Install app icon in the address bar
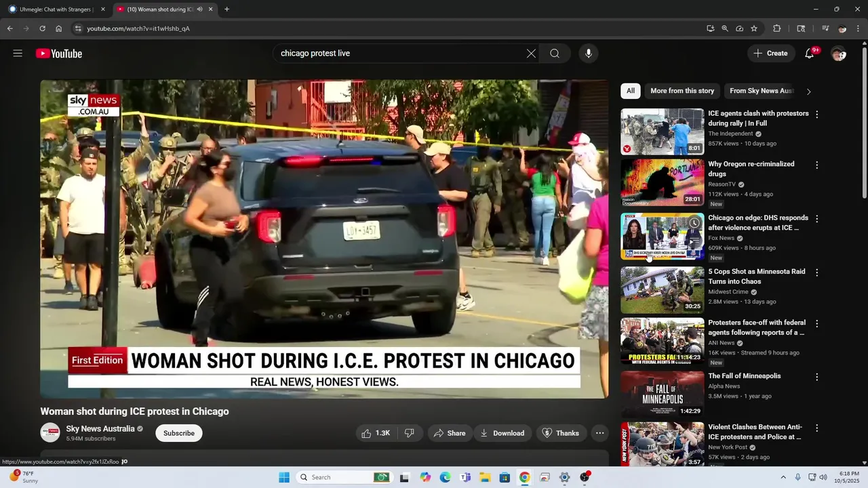This screenshot has height=488, width=868. pyautogui.click(x=711, y=28)
